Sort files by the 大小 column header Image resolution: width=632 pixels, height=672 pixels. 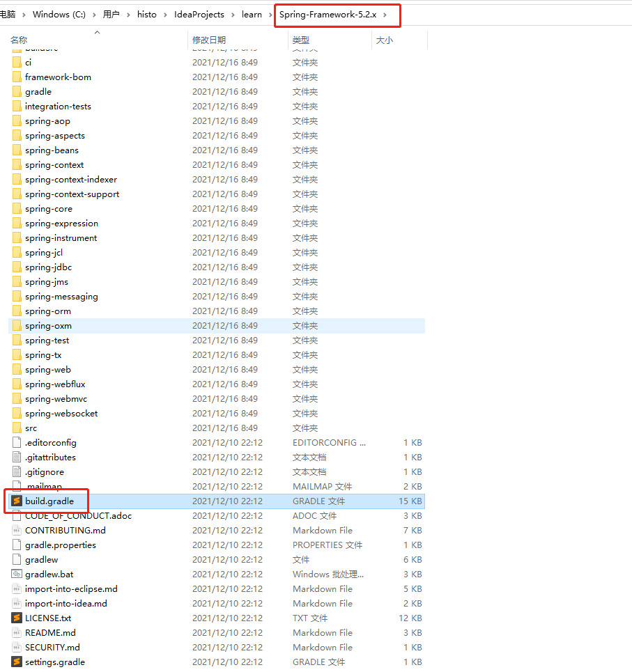pyautogui.click(x=384, y=40)
